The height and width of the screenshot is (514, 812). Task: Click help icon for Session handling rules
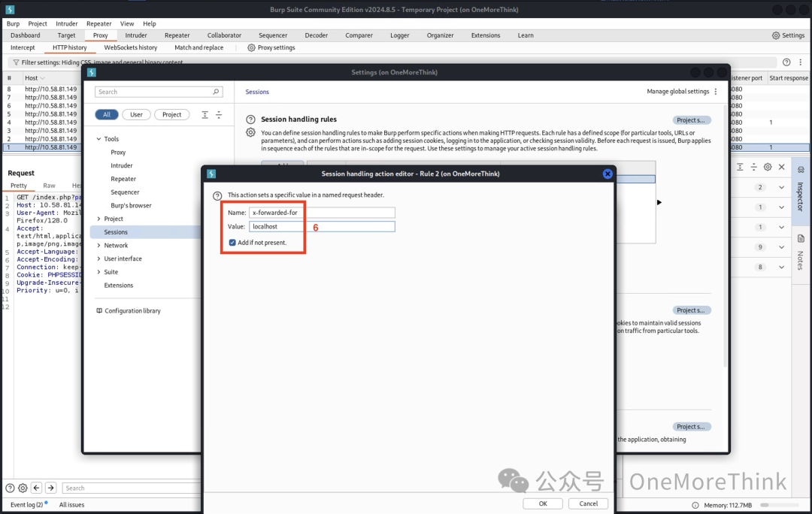coord(250,119)
